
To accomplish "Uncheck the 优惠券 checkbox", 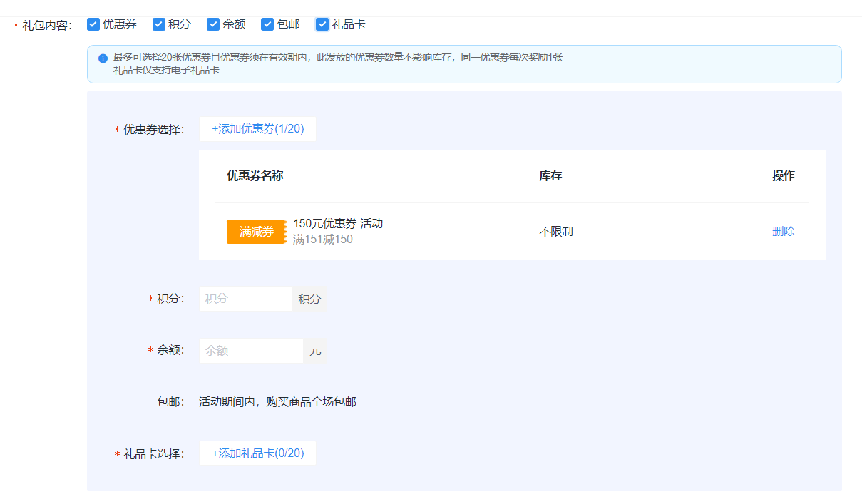I will tap(93, 24).
